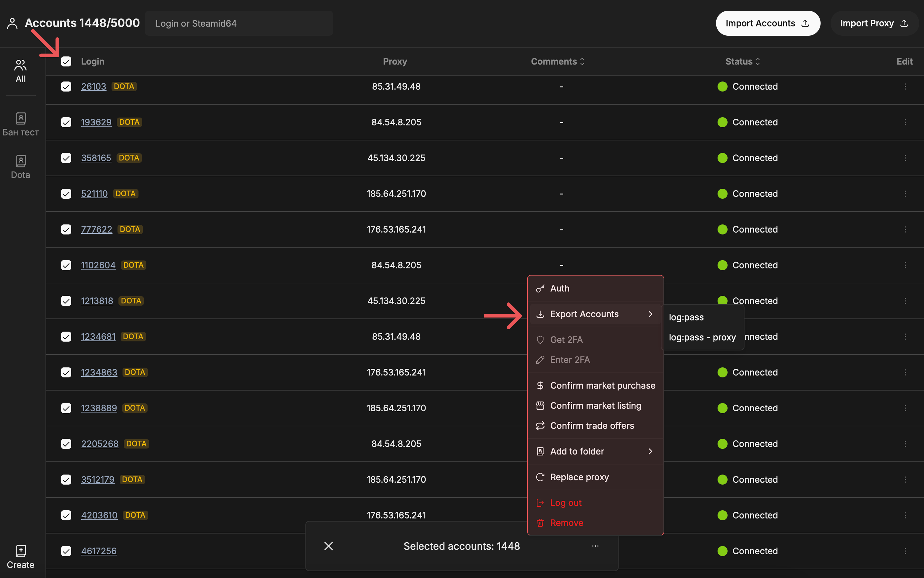Open account 2205268 login link
This screenshot has width=924, height=578.
point(100,444)
